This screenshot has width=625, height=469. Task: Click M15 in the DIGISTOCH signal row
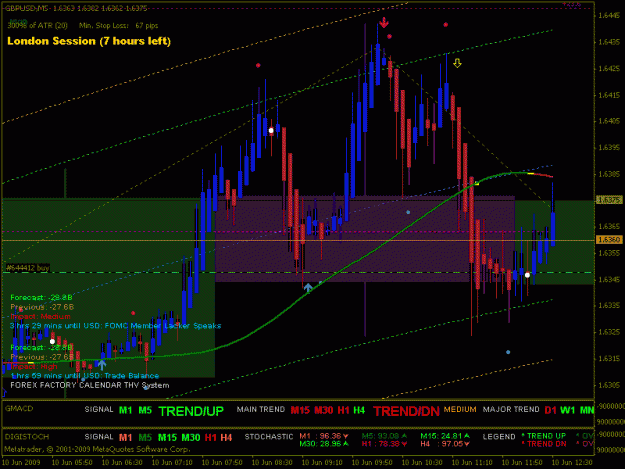(x=167, y=438)
